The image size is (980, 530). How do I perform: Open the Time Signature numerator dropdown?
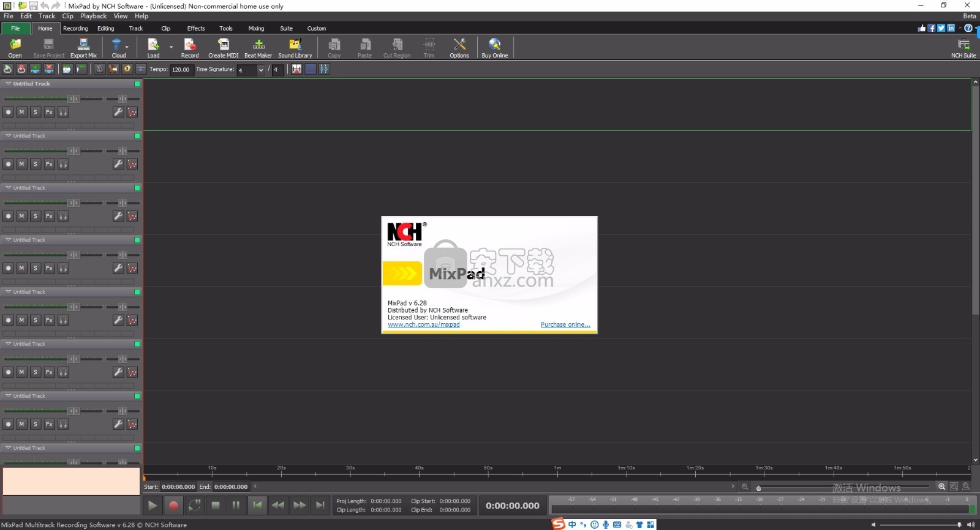261,70
